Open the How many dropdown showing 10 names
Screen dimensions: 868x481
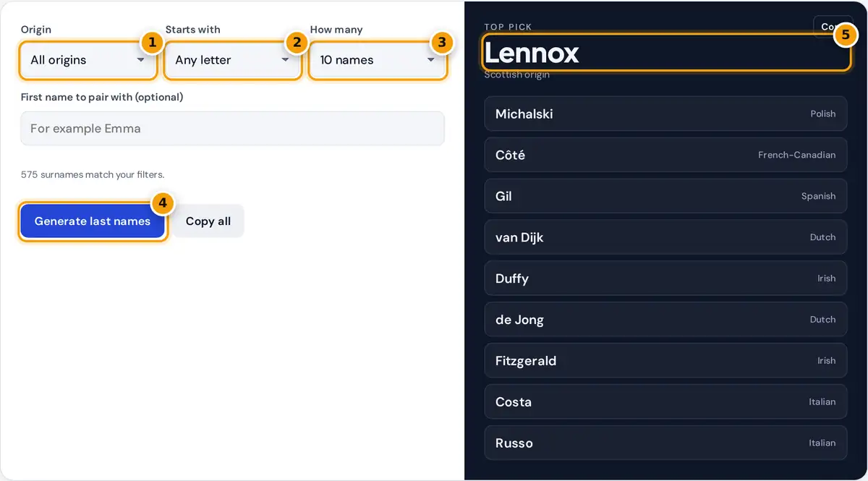pyautogui.click(x=378, y=60)
